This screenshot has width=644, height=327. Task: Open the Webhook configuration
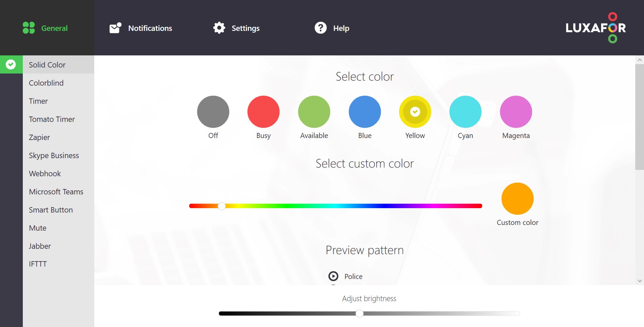point(45,174)
